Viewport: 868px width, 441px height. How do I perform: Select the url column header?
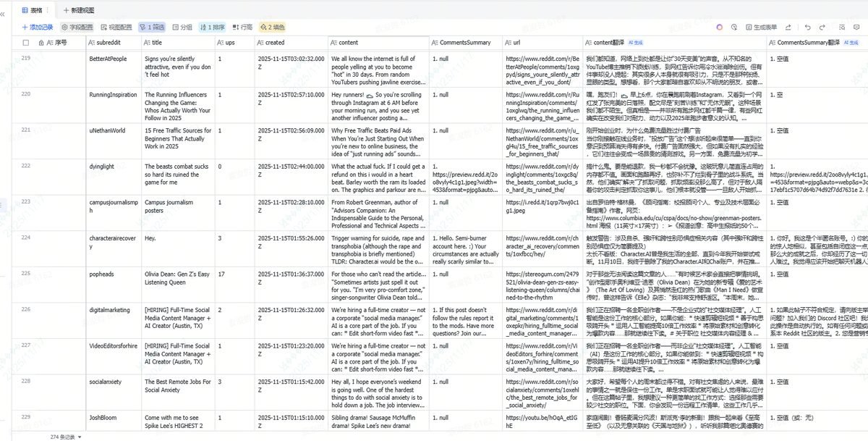pyautogui.click(x=542, y=43)
